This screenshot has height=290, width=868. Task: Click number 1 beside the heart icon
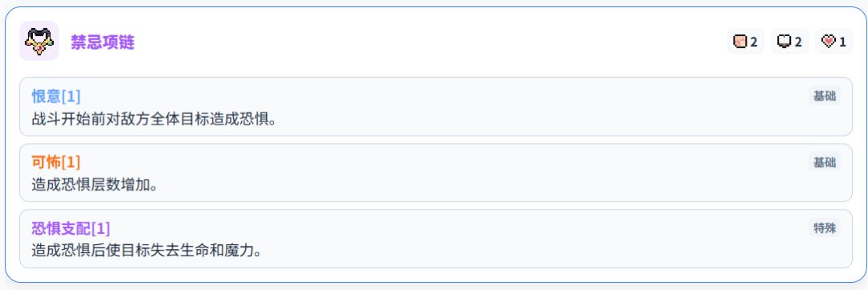click(842, 42)
